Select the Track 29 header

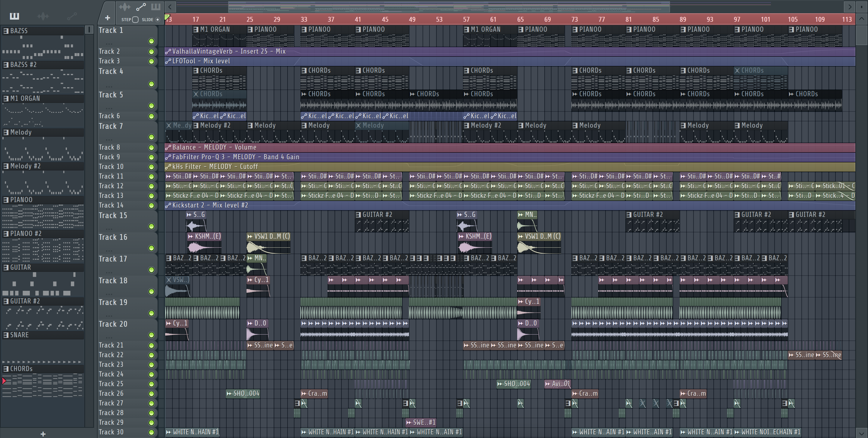(x=127, y=423)
